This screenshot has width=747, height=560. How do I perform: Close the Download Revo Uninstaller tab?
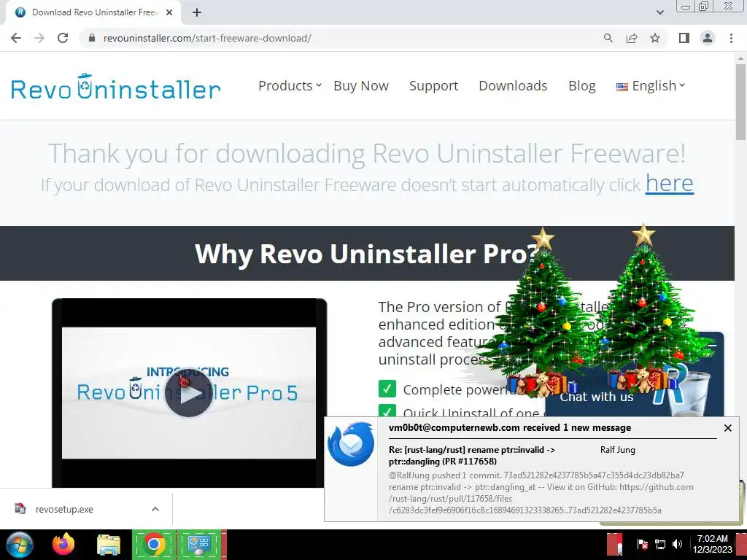click(x=169, y=12)
